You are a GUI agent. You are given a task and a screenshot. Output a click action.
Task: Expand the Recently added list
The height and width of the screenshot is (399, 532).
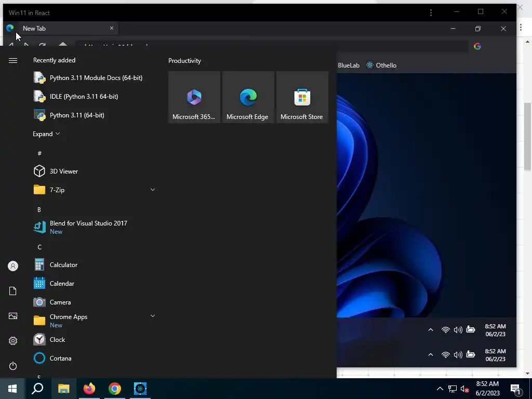point(46,134)
